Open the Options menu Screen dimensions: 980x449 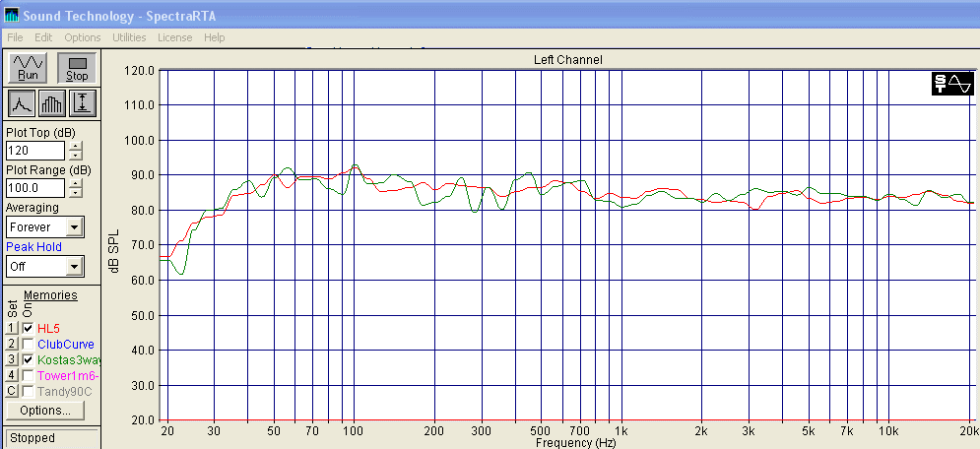click(83, 37)
